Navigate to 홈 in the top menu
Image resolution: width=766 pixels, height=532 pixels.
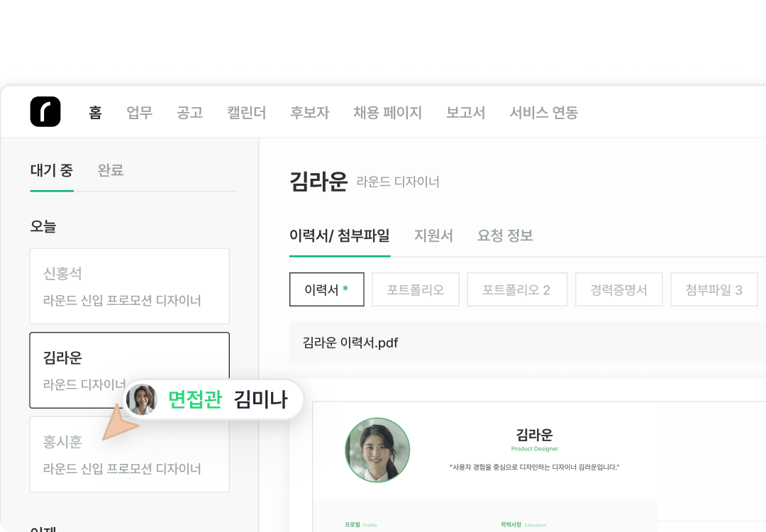coord(95,113)
